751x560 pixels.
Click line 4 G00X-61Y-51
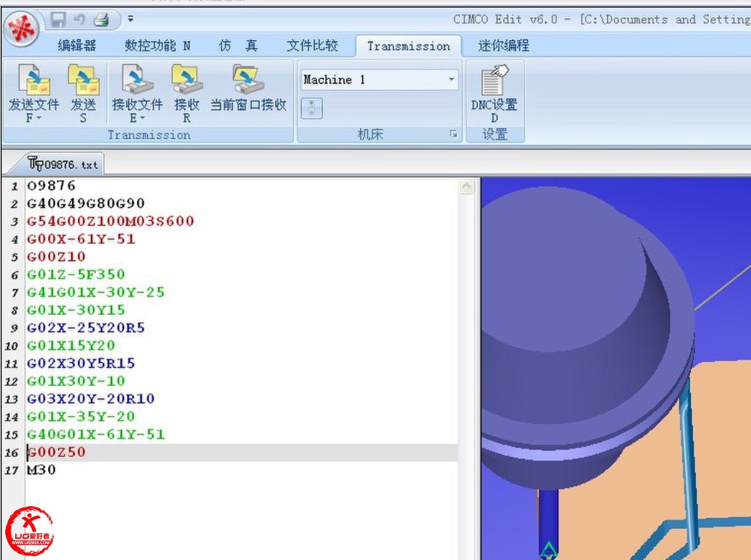pyautogui.click(x=81, y=239)
